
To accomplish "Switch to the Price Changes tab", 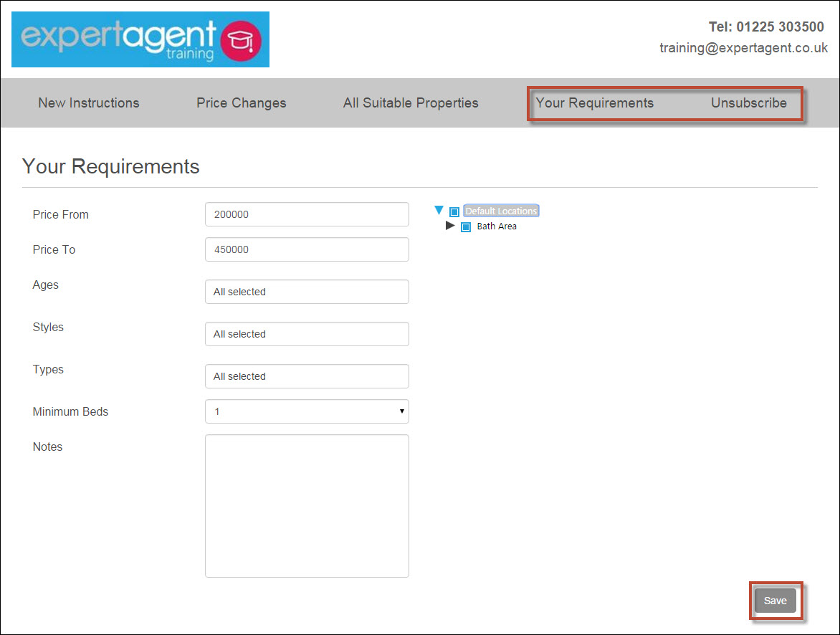I will coord(241,103).
